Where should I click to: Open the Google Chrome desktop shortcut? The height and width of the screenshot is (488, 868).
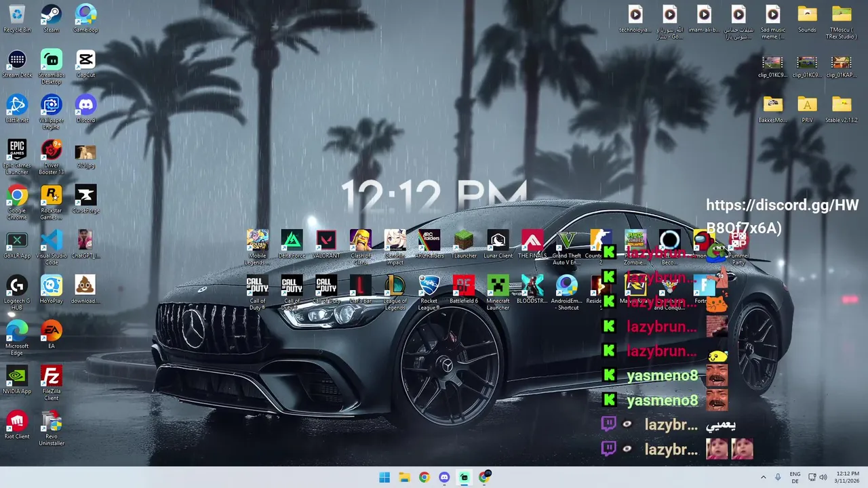tap(17, 203)
